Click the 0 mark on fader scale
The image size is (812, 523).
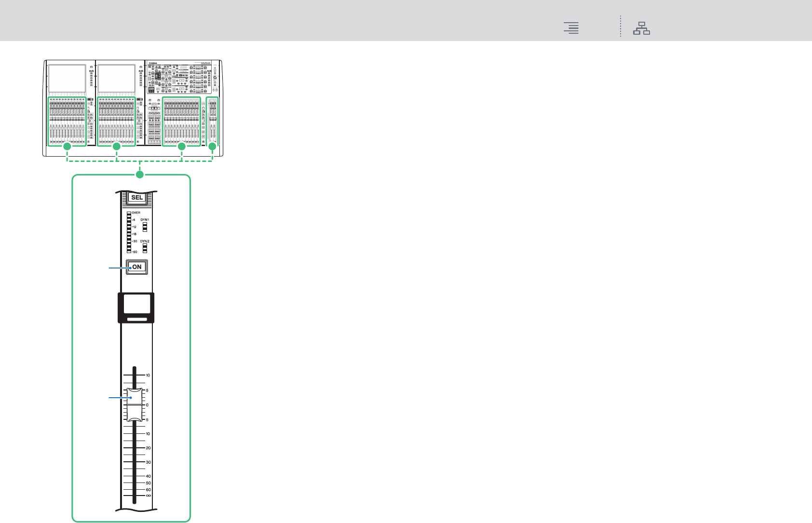click(147, 405)
